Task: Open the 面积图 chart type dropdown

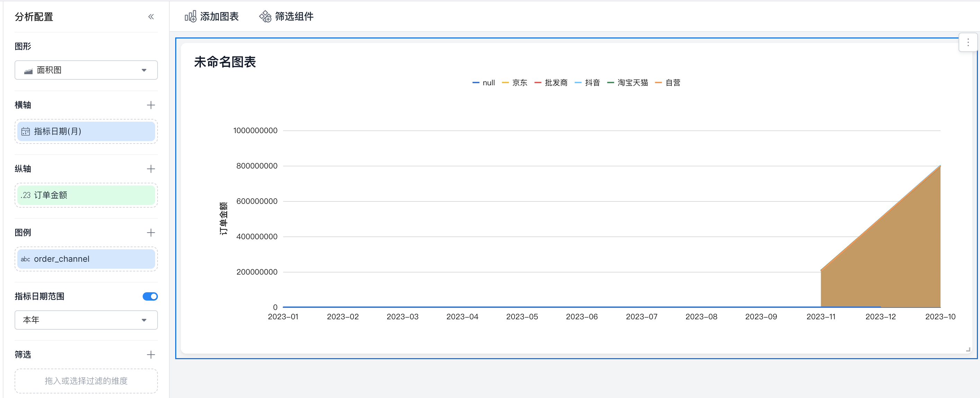Action: tap(86, 70)
